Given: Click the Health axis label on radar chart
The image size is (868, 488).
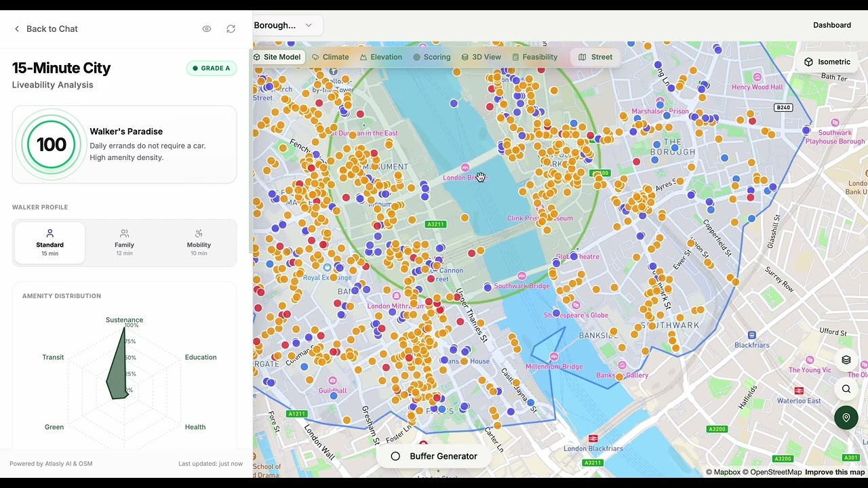Looking at the screenshot, I should coord(195,427).
